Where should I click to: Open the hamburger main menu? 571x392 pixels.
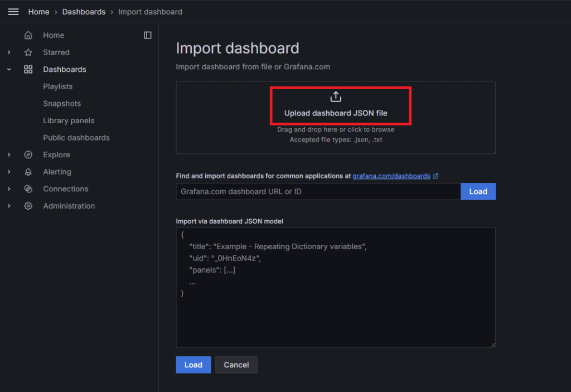(13, 12)
